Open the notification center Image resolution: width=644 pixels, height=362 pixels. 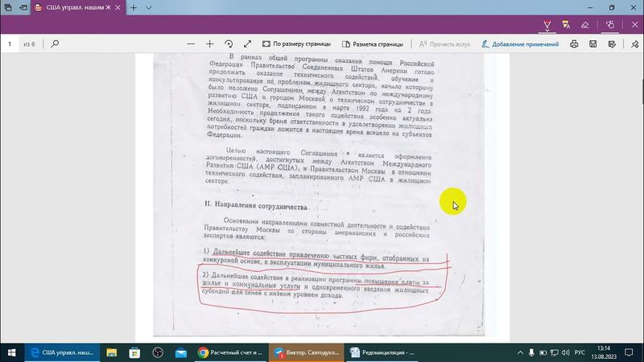[x=629, y=352]
